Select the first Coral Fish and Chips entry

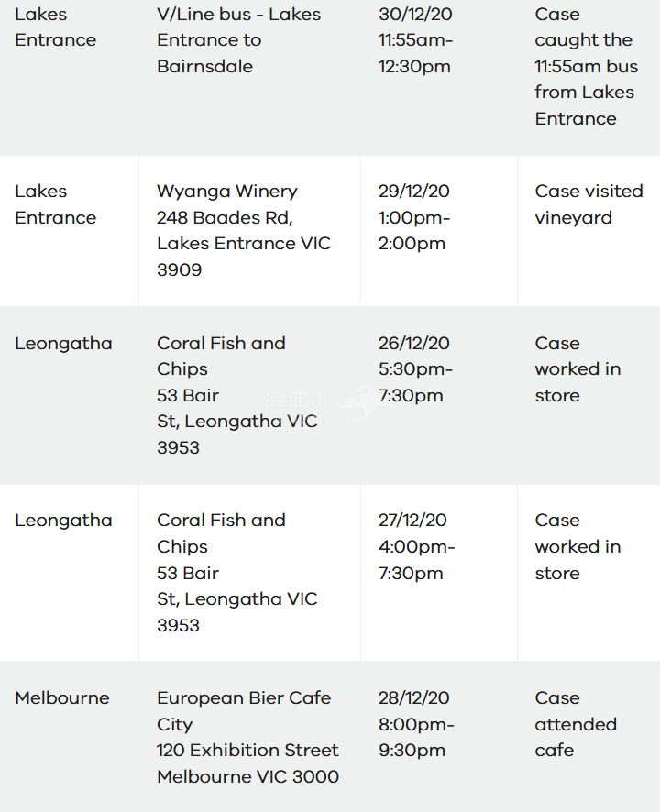[x=236, y=395]
